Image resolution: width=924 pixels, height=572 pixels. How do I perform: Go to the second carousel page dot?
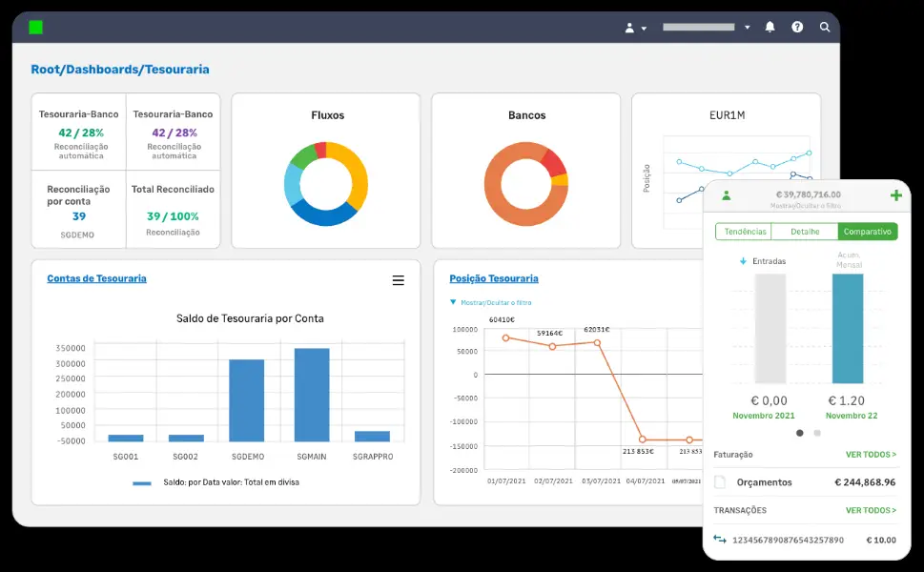pos(817,433)
